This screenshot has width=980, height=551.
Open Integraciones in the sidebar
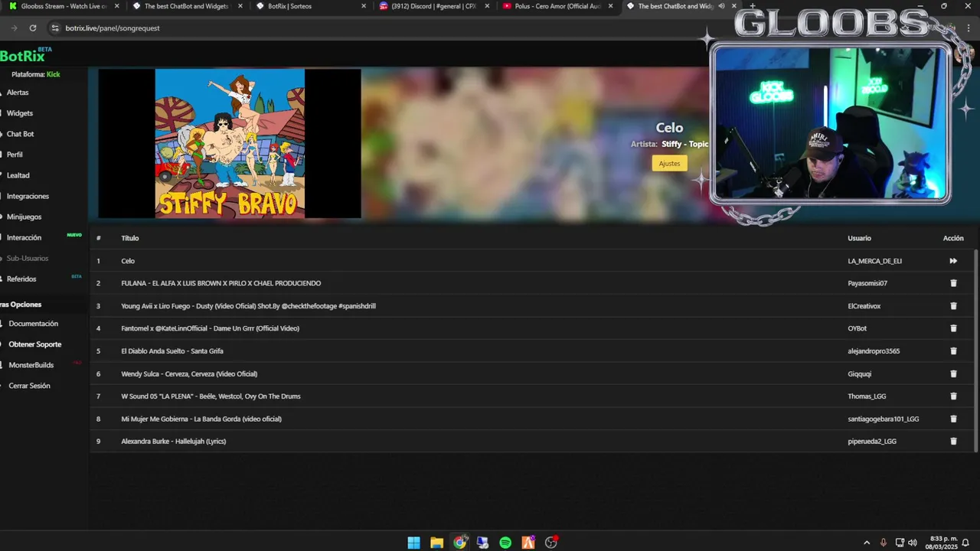[28, 197]
